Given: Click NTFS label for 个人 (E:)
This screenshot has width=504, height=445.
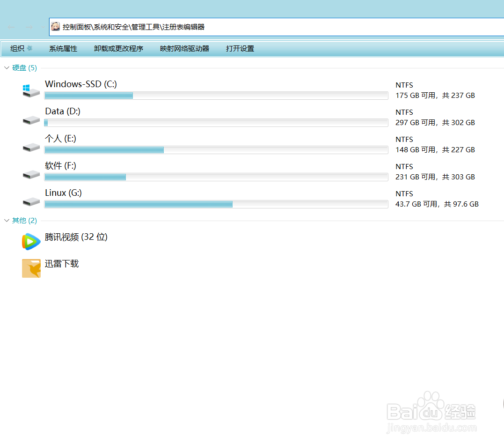Looking at the screenshot, I should click(x=404, y=140).
